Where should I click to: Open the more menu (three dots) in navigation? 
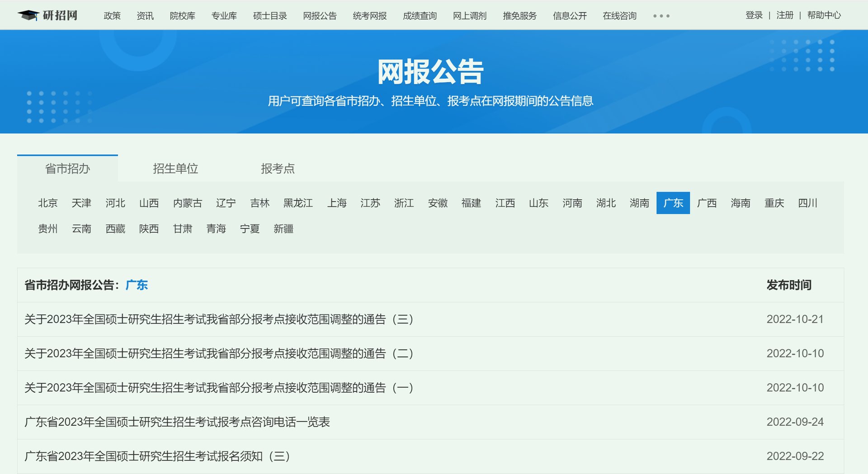point(661,16)
